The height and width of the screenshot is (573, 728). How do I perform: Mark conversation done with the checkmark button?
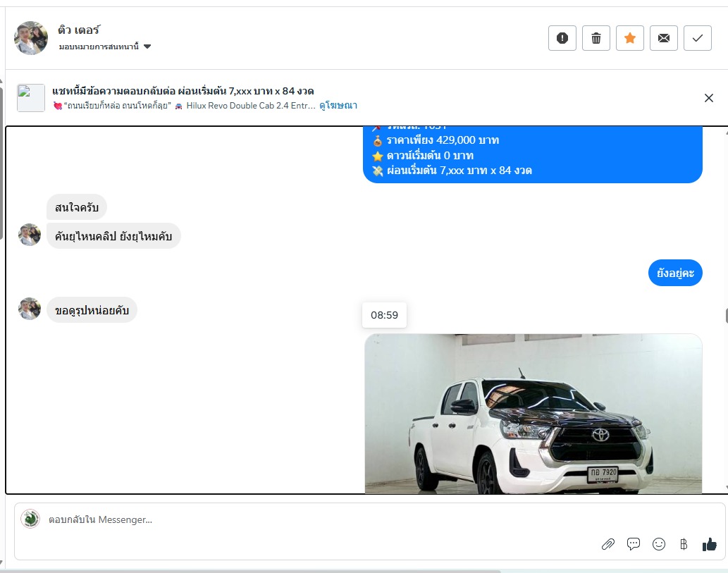coord(698,38)
